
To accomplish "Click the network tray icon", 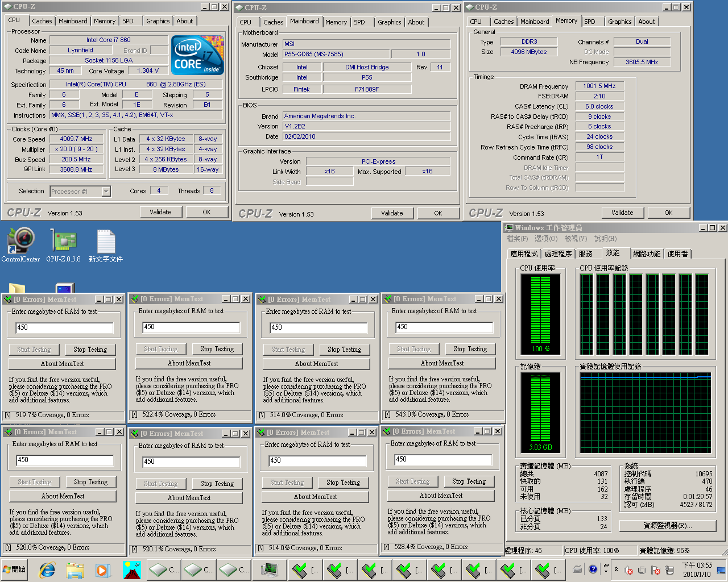I will coord(669,570).
